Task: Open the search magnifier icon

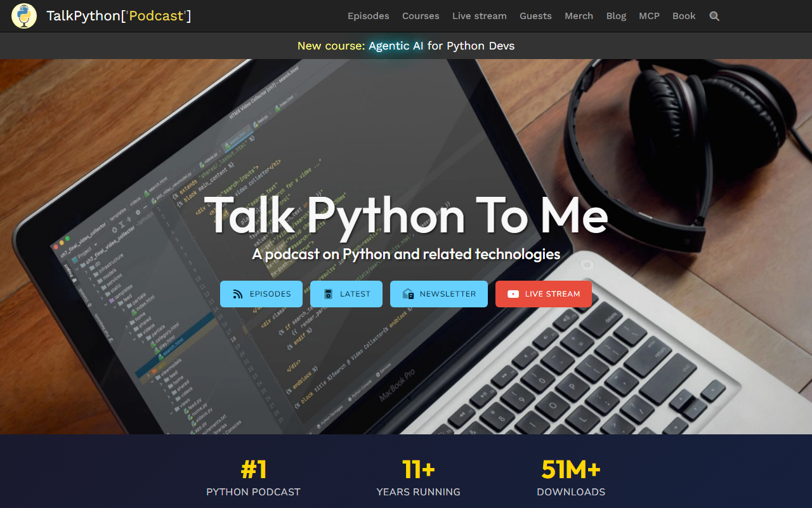Action: point(714,16)
